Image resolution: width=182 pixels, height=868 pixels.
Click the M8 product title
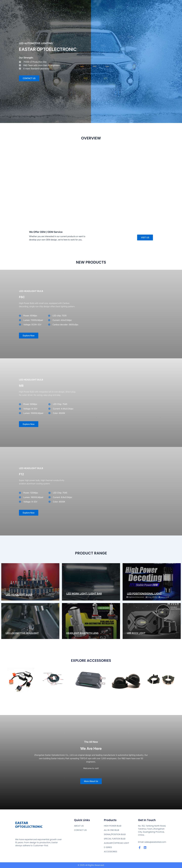tap(21, 386)
